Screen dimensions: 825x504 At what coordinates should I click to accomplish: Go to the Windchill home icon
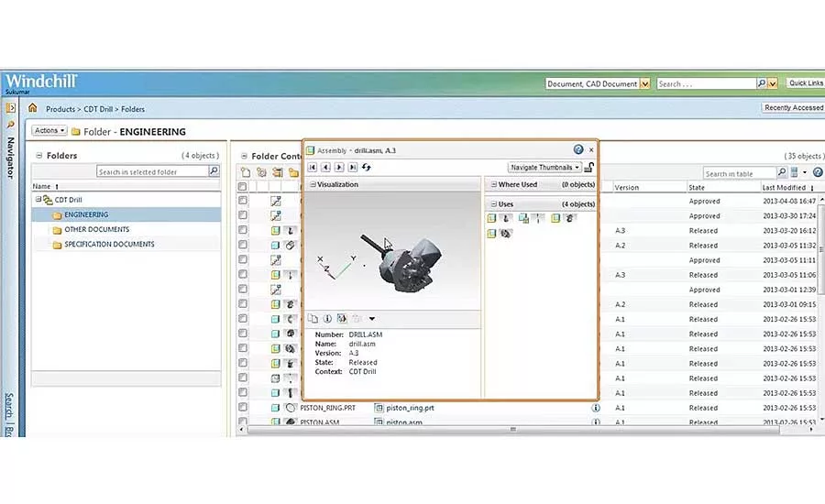point(33,108)
